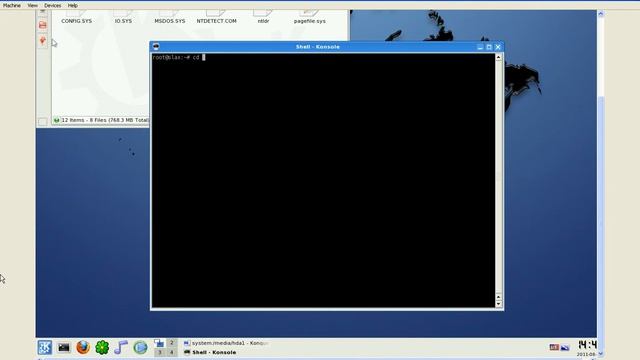The image size is (640, 360).
Task: Click the US keyboard layout tray icon
Action: [554, 347]
